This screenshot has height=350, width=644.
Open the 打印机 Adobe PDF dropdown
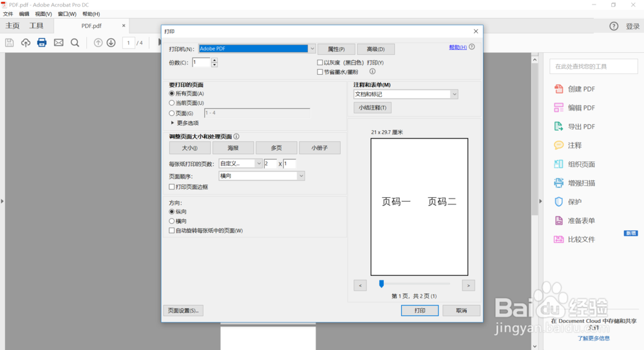(257, 48)
